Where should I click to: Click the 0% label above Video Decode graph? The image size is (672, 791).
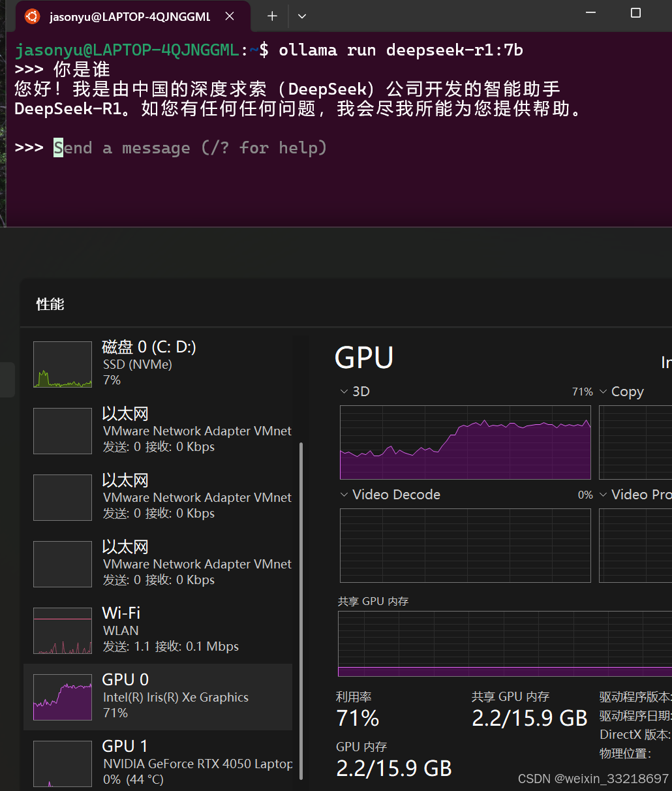[x=585, y=495]
